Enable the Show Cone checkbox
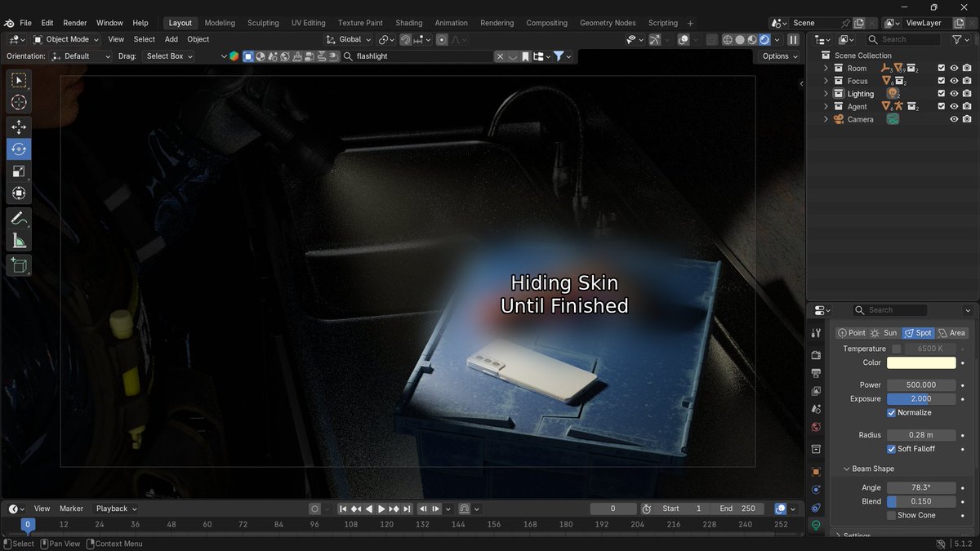Screen dimensions: 980x551 tap(891, 515)
